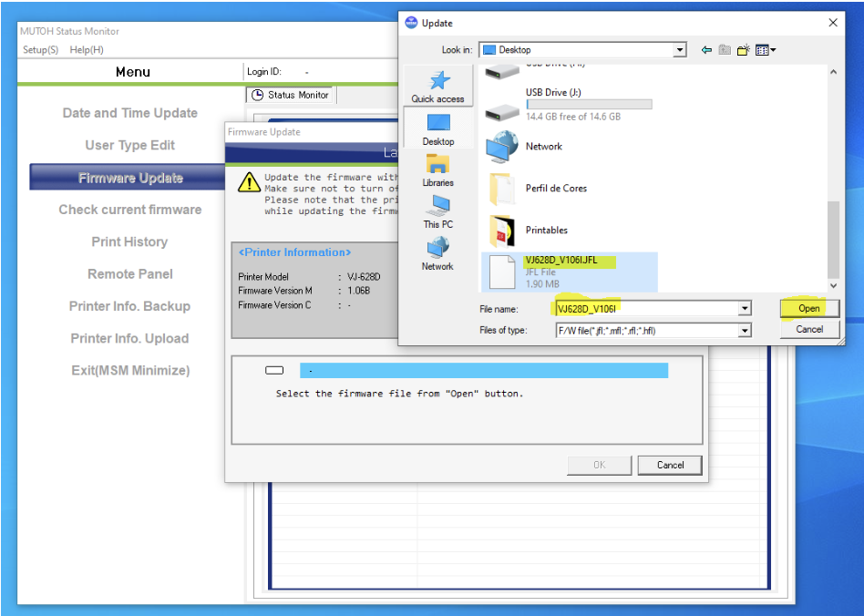
Task: Click the Quick access star icon
Action: (437, 82)
